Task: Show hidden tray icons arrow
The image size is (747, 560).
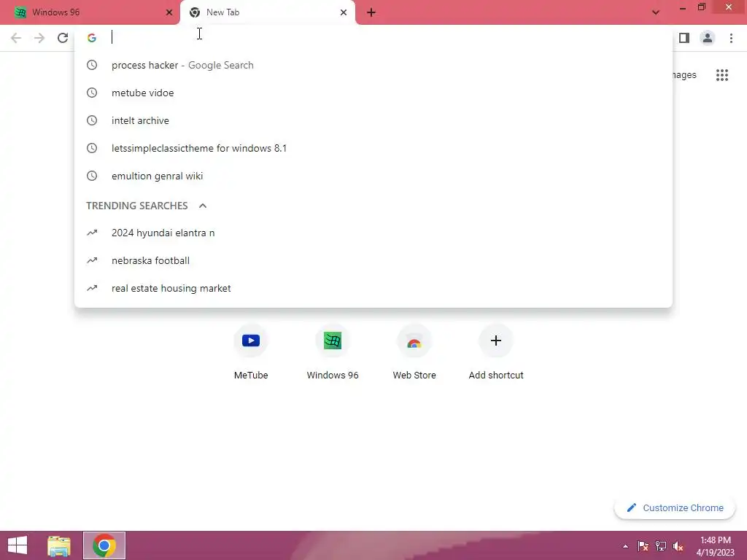Action: [625, 546]
